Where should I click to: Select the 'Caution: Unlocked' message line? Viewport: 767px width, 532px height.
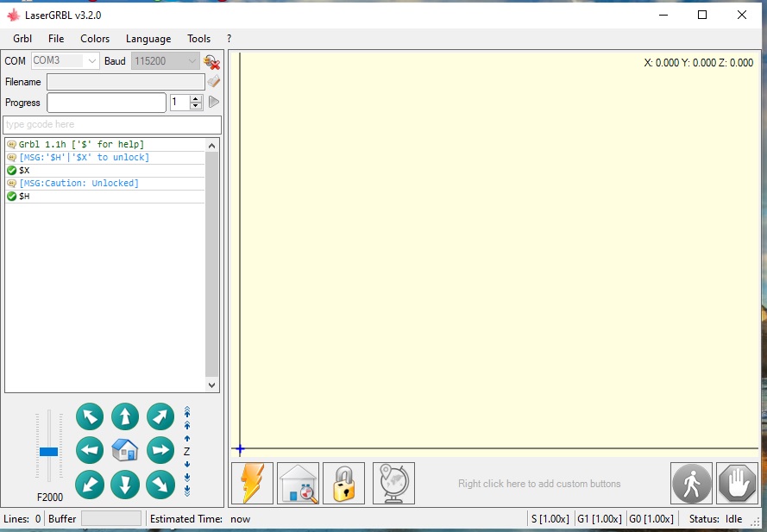(x=104, y=184)
